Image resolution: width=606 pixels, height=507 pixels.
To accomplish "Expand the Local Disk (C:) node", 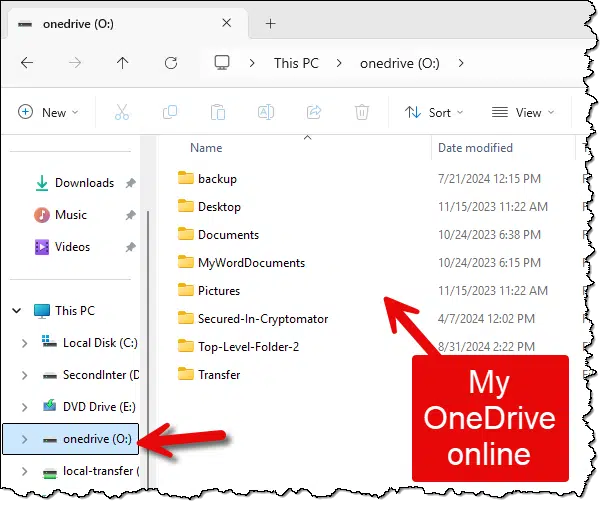I will [24, 343].
